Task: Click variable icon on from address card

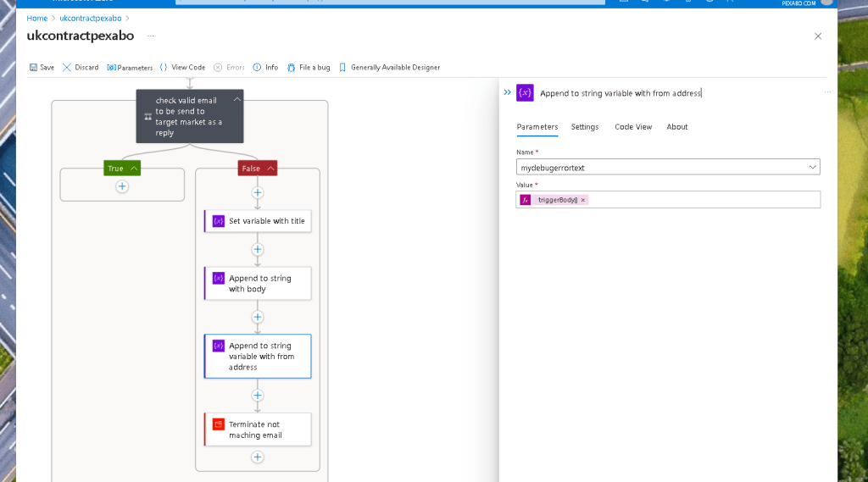Action: (219, 346)
